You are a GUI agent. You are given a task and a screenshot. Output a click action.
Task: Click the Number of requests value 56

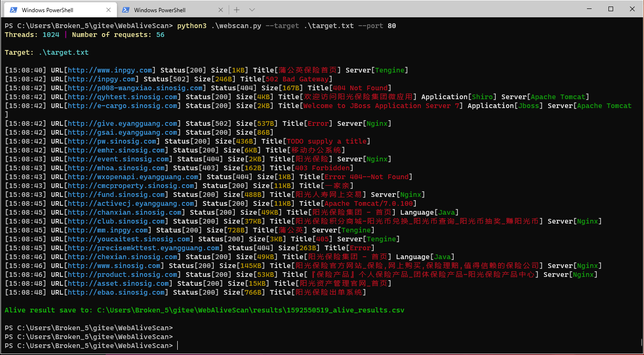point(160,35)
